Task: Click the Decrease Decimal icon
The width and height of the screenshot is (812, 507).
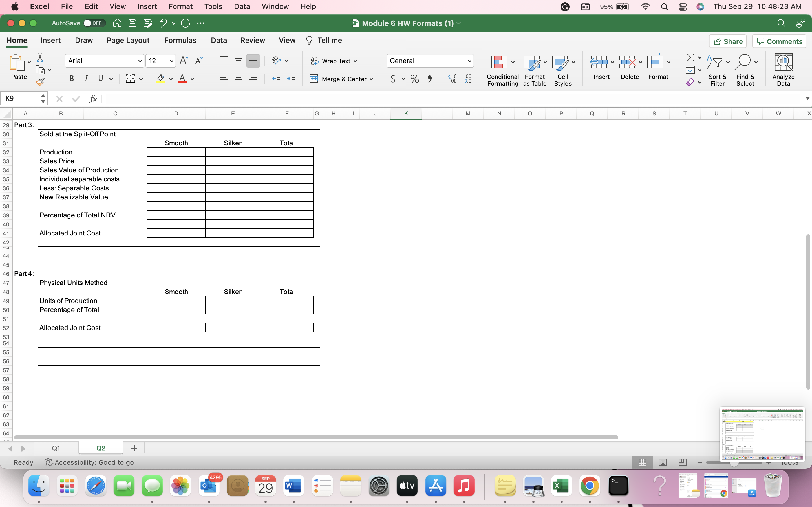Action: coord(467,79)
